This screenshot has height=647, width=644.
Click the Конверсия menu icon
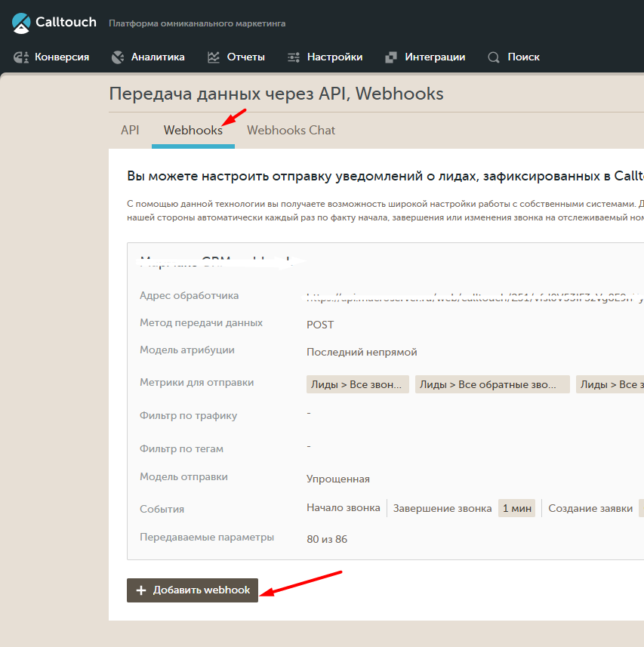click(21, 57)
